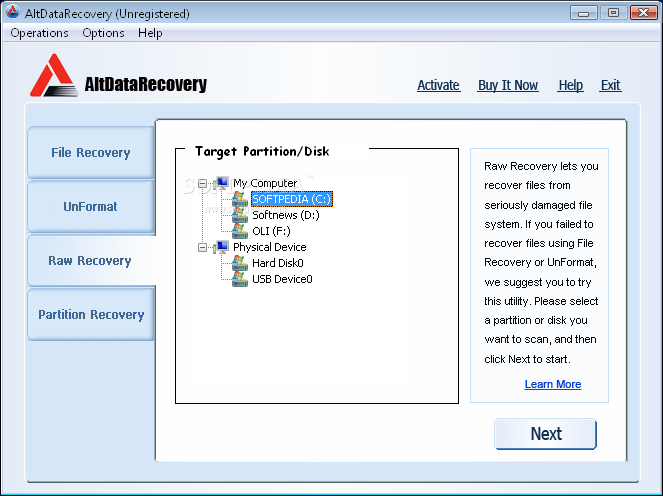Click the SOFTPEDIA (C:) drive icon
The width and height of the screenshot is (663, 496).
click(240, 199)
